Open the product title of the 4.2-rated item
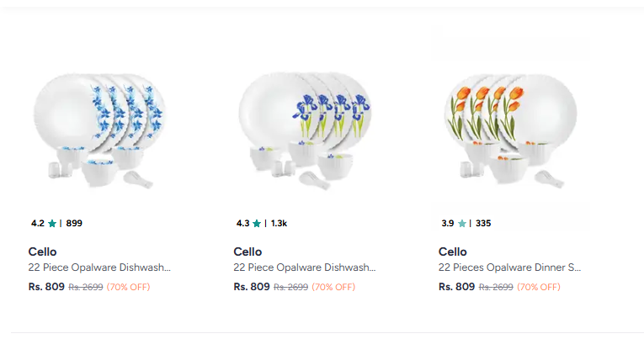The height and width of the screenshot is (339, 644). click(99, 268)
